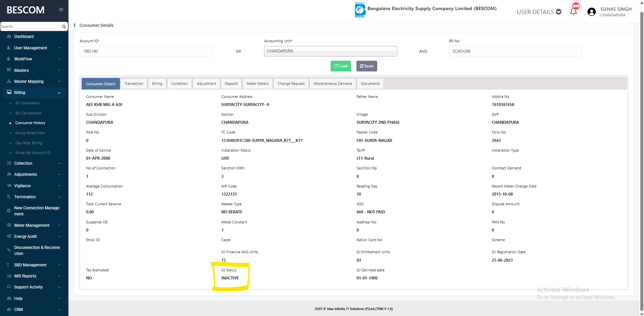Click the Support Activity headset icon
This screenshot has width=644, height=316.
click(9, 287)
